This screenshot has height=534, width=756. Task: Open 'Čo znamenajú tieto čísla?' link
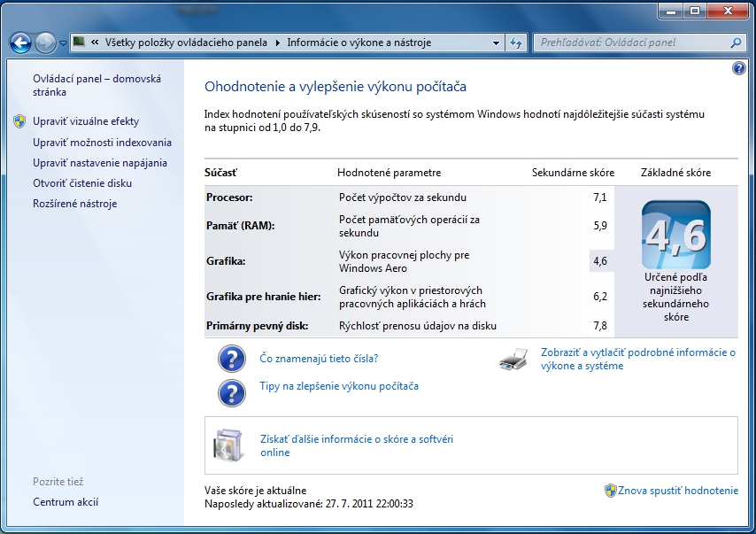pos(319,359)
